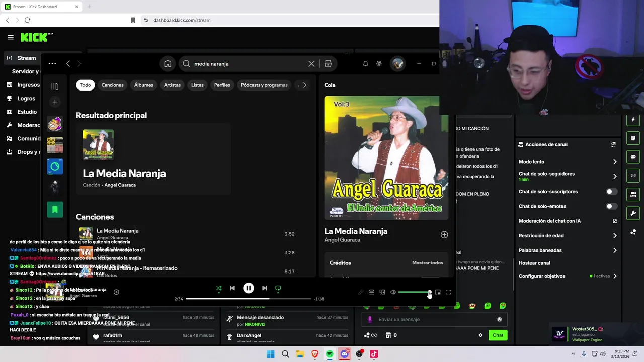Toggle Chat de solo-suscriptores
Image resolution: width=644 pixels, height=362 pixels.
click(611, 192)
